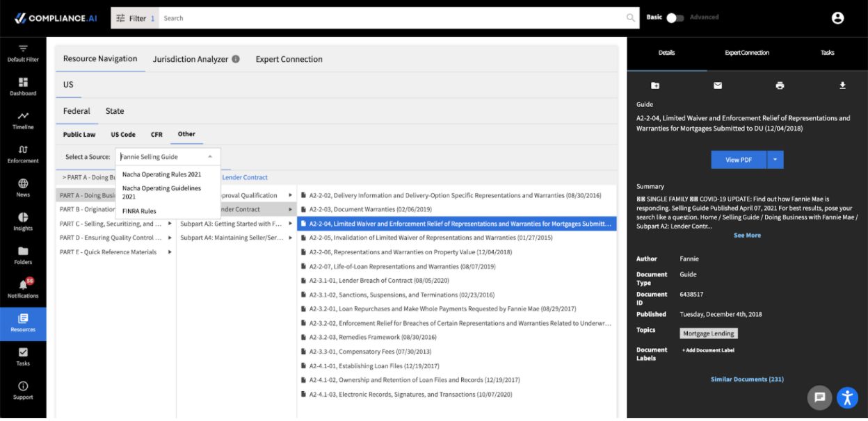Open A2-4.1-01 Establishing Loan Files
The height and width of the screenshot is (421, 868).
click(456, 366)
